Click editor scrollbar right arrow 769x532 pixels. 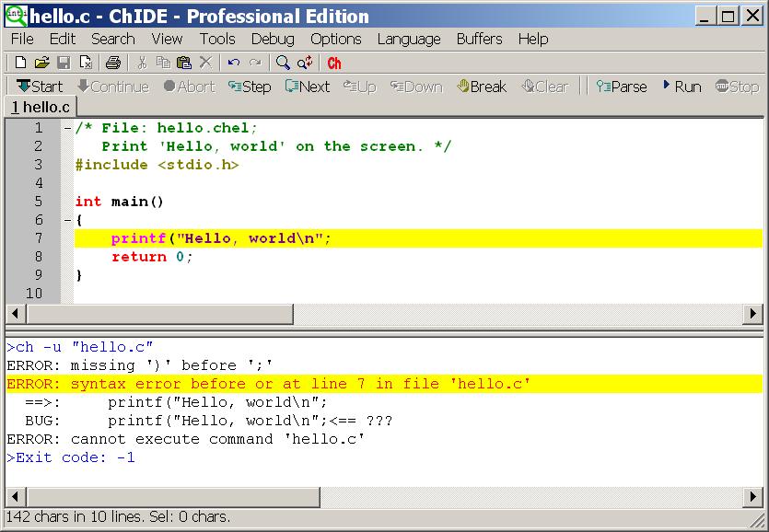pos(752,314)
